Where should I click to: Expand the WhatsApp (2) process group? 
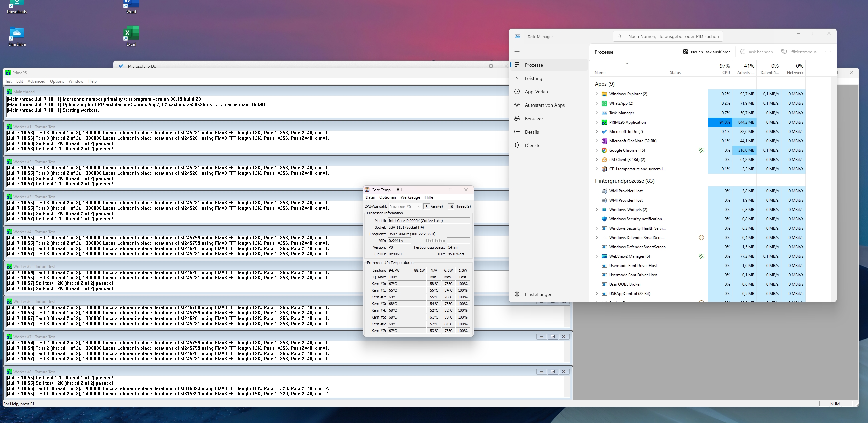point(597,103)
